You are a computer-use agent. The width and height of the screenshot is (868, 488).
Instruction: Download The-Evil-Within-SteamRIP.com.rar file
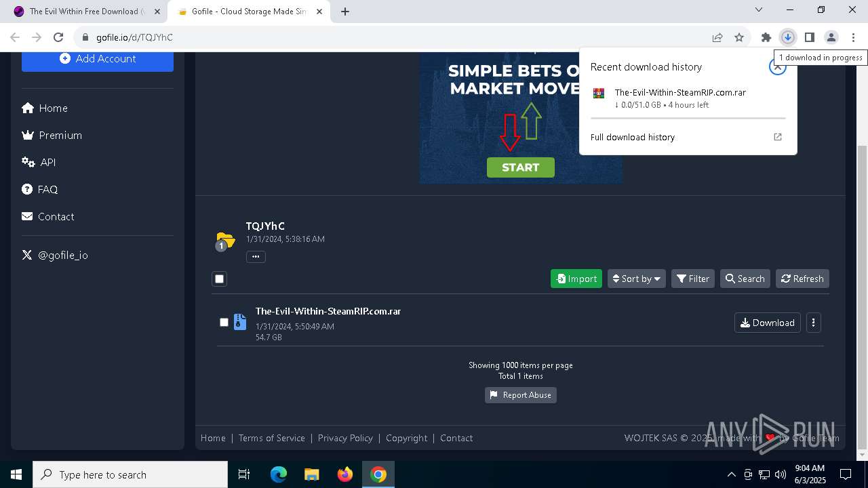[768, 323]
